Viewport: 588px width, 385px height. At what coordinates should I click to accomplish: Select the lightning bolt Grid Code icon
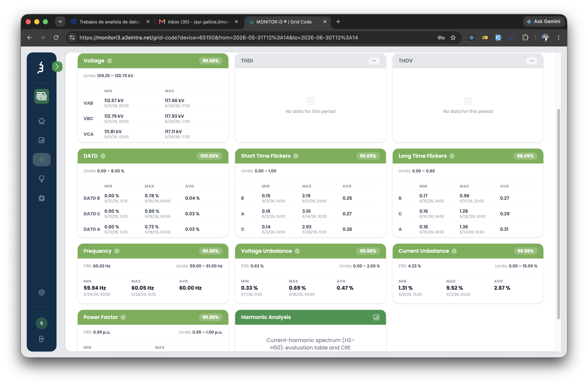pyautogui.click(x=41, y=160)
